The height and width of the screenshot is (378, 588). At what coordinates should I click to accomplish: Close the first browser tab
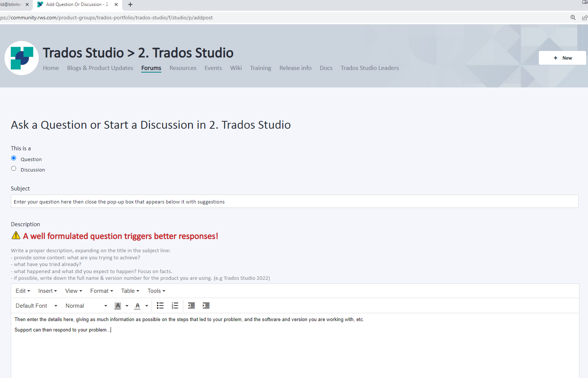pos(27,4)
